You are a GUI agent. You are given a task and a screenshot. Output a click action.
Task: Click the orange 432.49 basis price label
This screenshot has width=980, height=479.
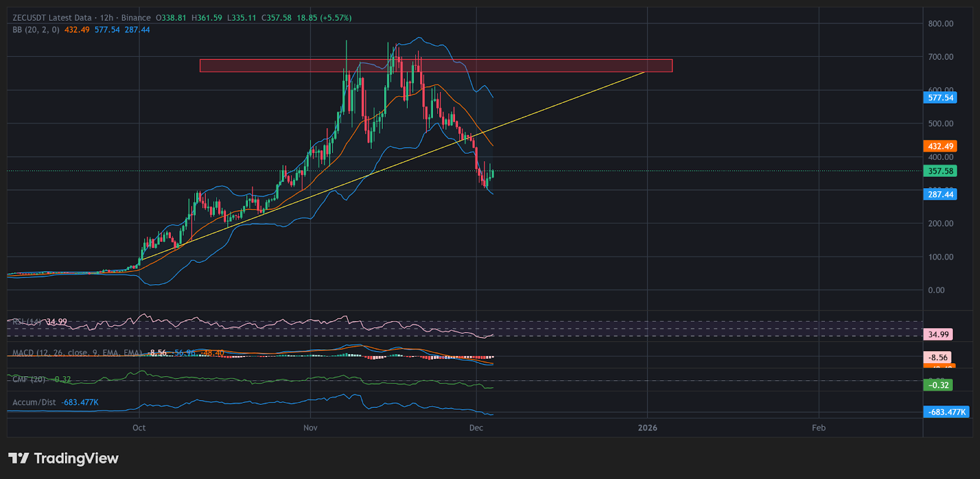pyautogui.click(x=940, y=146)
